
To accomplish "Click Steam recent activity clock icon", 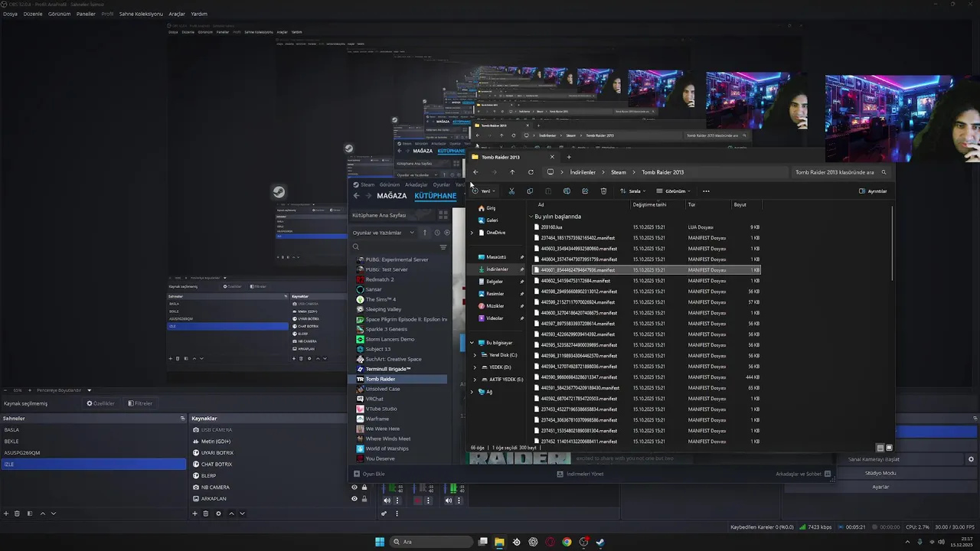I will pos(437,233).
